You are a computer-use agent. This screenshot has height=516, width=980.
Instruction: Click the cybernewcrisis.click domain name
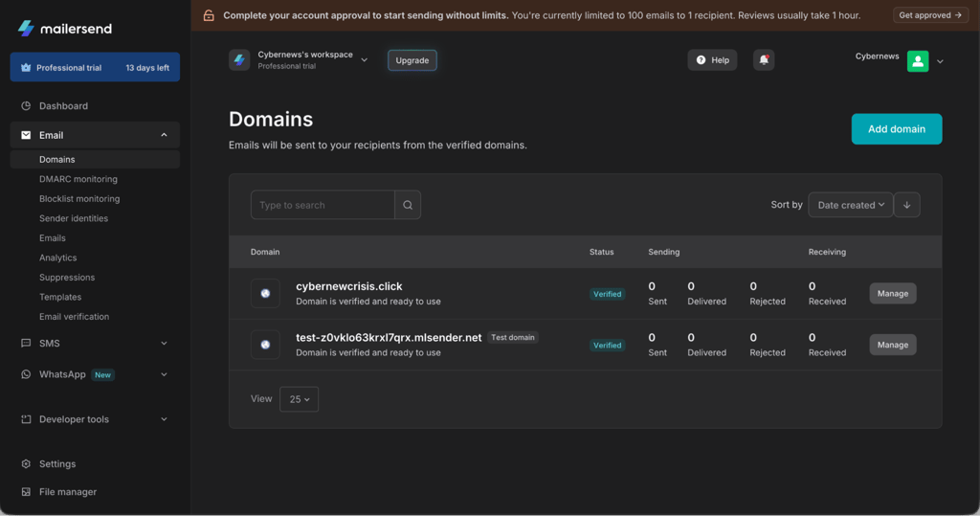[348, 286]
